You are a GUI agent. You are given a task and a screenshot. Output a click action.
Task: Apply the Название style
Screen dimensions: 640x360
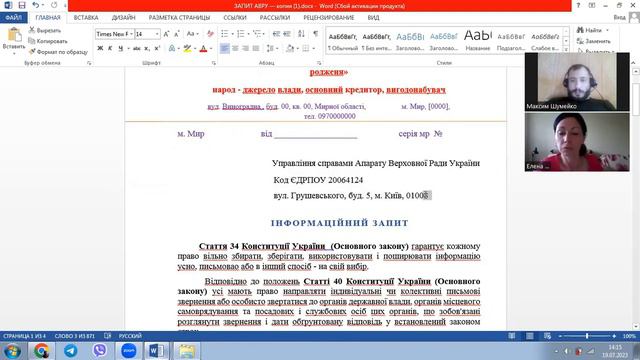pyautogui.click(x=478, y=41)
